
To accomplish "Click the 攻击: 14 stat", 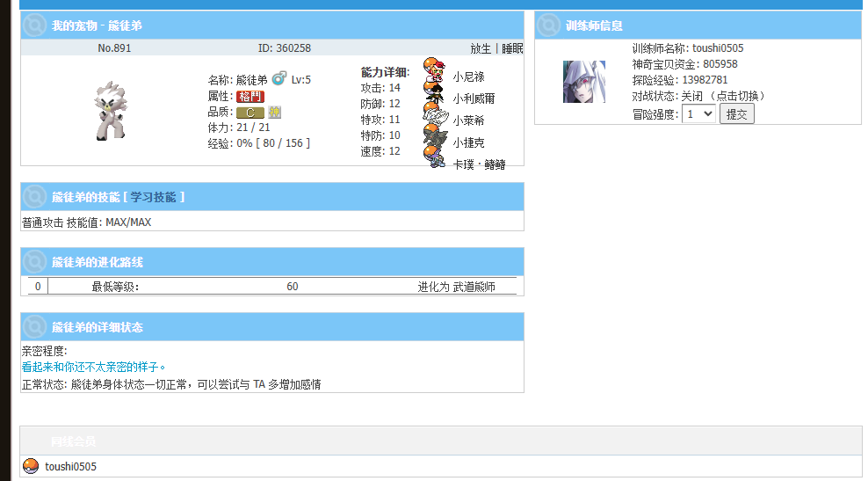I will (380, 88).
